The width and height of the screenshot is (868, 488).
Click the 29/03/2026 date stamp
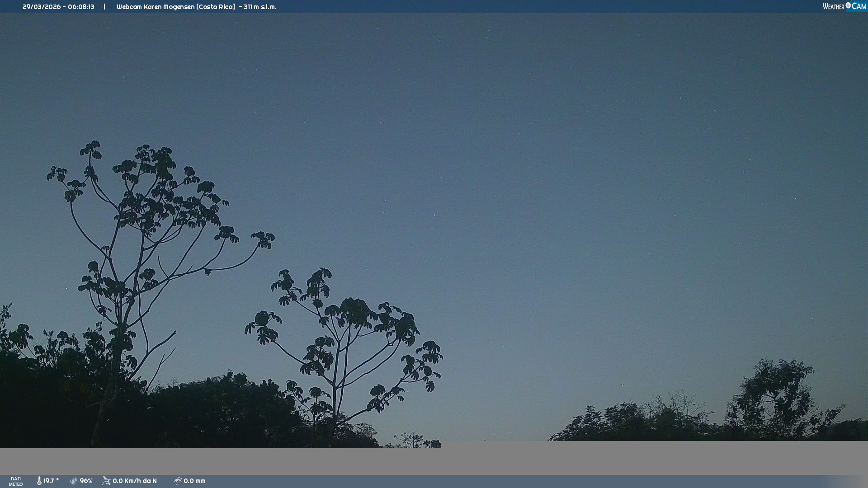tap(42, 7)
